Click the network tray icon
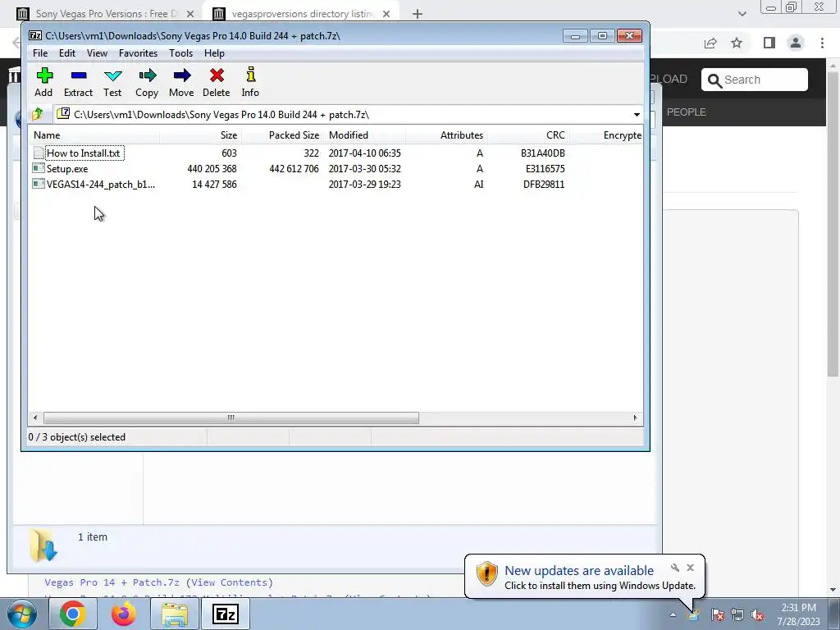 (x=737, y=615)
